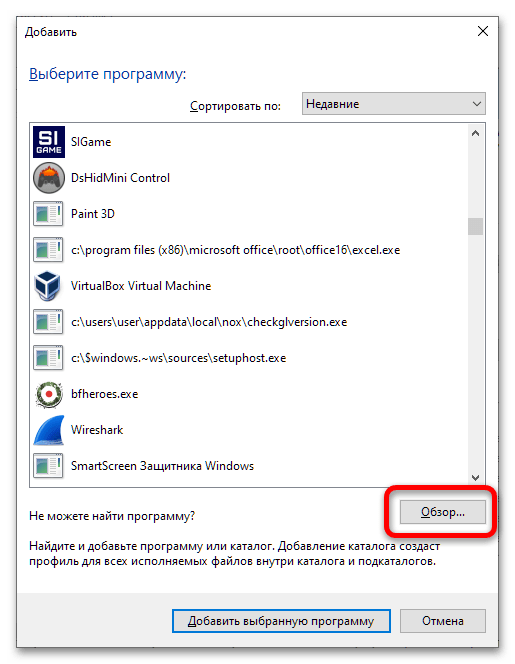Select the SIGame program icon

[x=49, y=142]
